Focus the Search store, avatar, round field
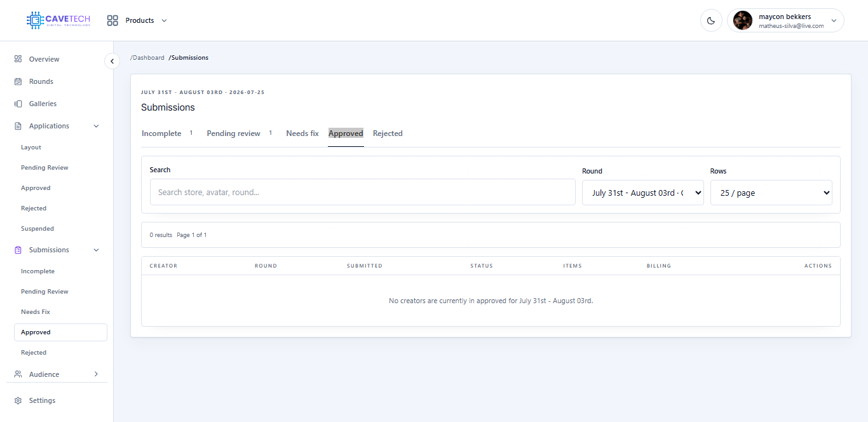 (363, 192)
